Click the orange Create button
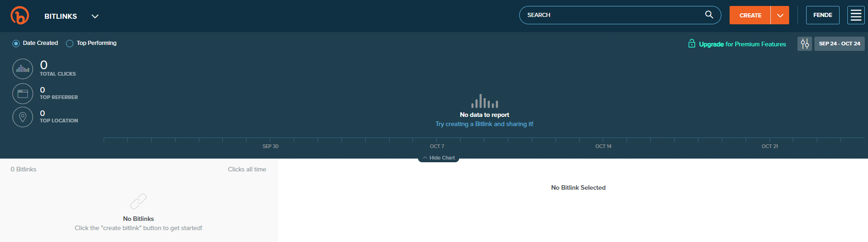Screen dimensions: 868x242 750,15
